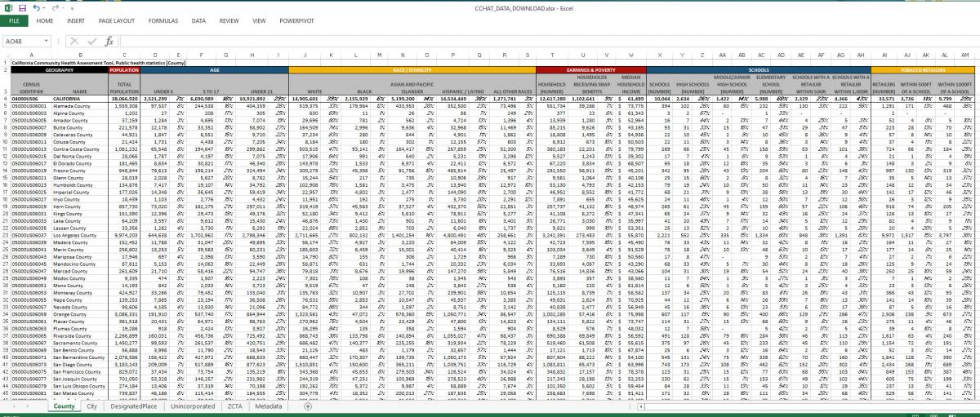Image resolution: width=980 pixels, height=417 pixels.
Task: Click the 'Alameda County' name cell
Action: click(79, 105)
